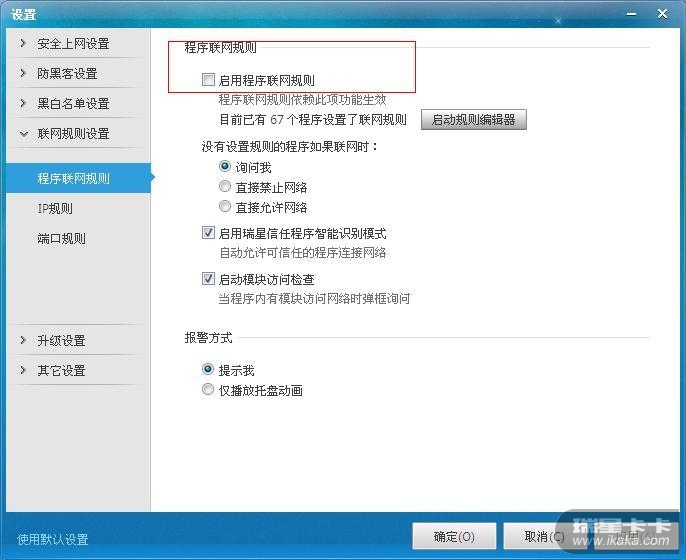Select the 程序联网规则 sidebar item
This screenshot has width=686, height=560.
78,178
